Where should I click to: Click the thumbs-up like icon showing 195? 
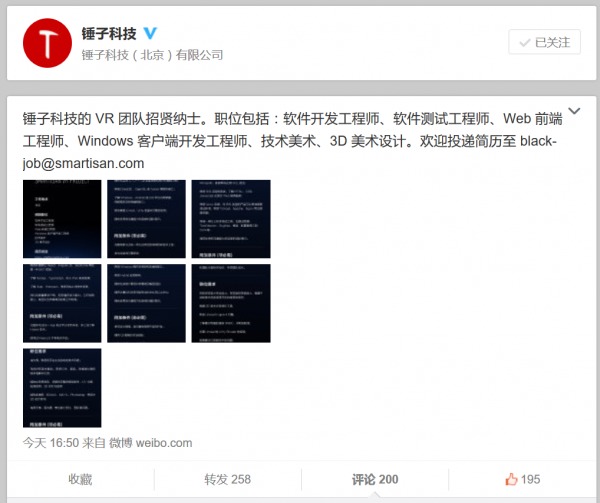click(x=512, y=479)
